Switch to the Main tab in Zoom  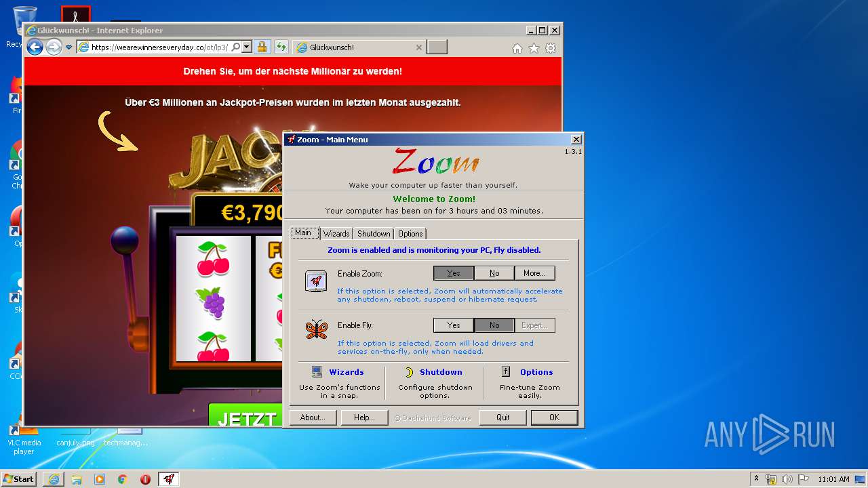pos(303,232)
